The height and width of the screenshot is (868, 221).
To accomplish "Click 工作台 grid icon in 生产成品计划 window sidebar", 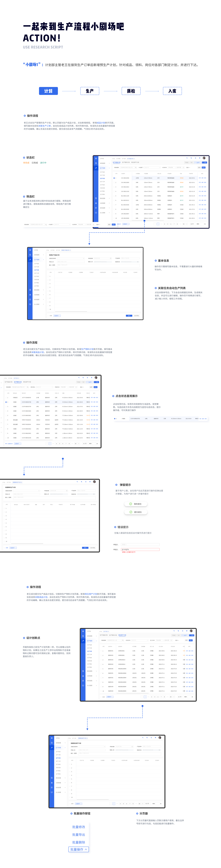I will 96,158.
